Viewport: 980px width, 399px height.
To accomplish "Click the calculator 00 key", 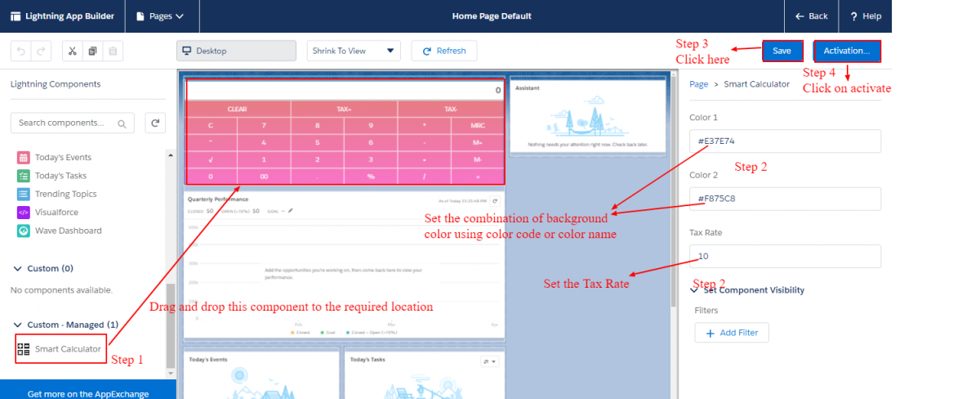I will 264,176.
